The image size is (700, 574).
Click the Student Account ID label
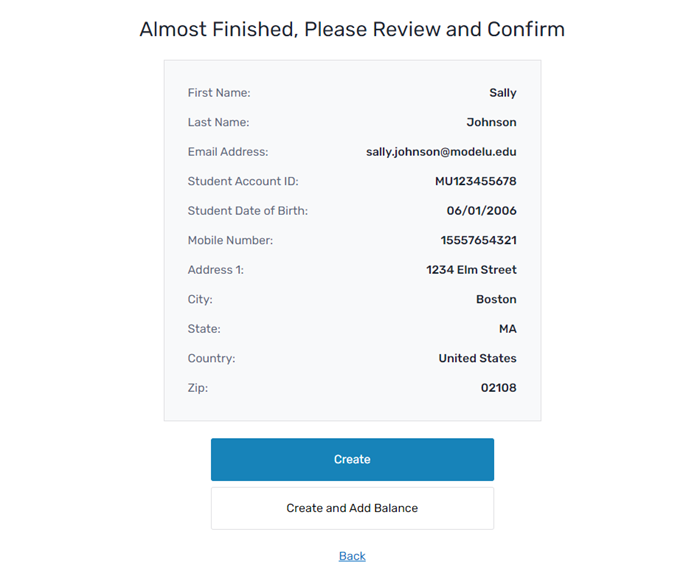[x=243, y=181]
